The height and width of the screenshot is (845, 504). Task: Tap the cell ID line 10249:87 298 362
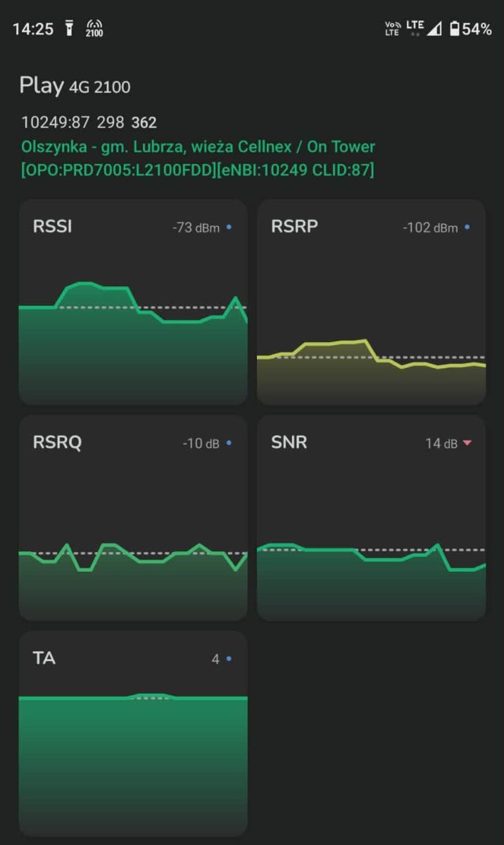[x=89, y=123]
